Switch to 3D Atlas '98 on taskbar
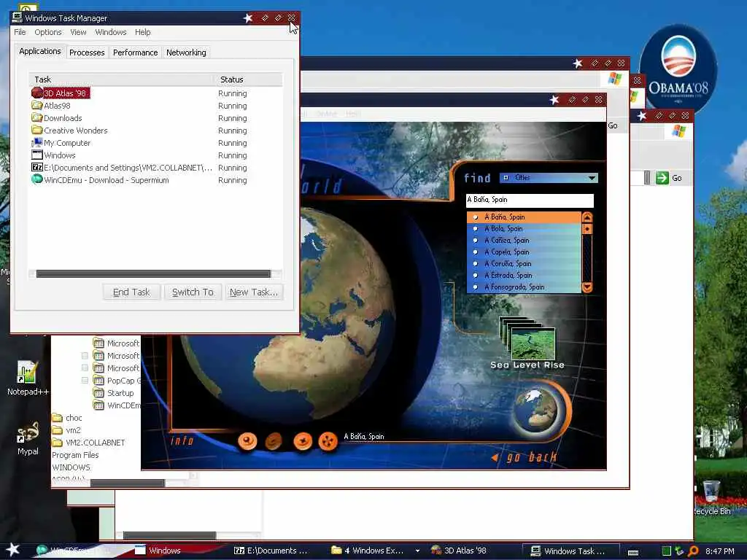The image size is (747, 560). click(x=460, y=551)
